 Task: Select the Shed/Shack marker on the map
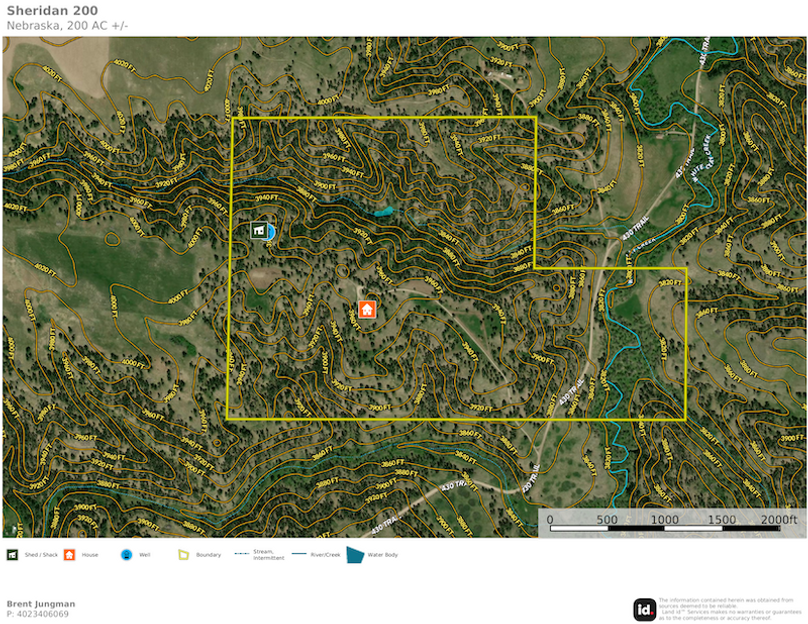click(259, 230)
